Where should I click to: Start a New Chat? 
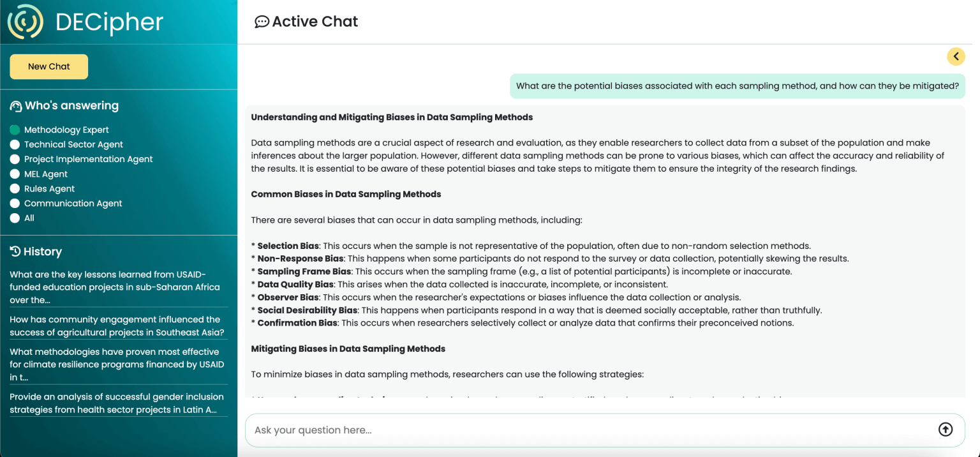point(48,66)
